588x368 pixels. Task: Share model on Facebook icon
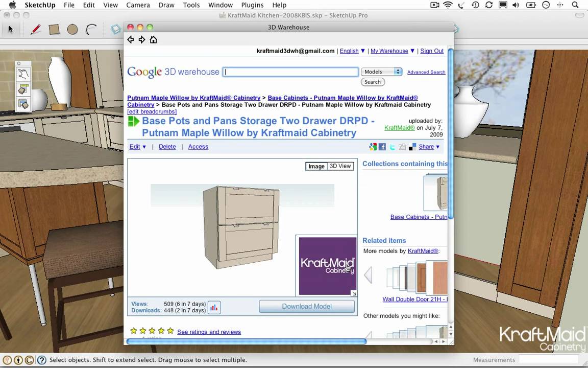382,147
